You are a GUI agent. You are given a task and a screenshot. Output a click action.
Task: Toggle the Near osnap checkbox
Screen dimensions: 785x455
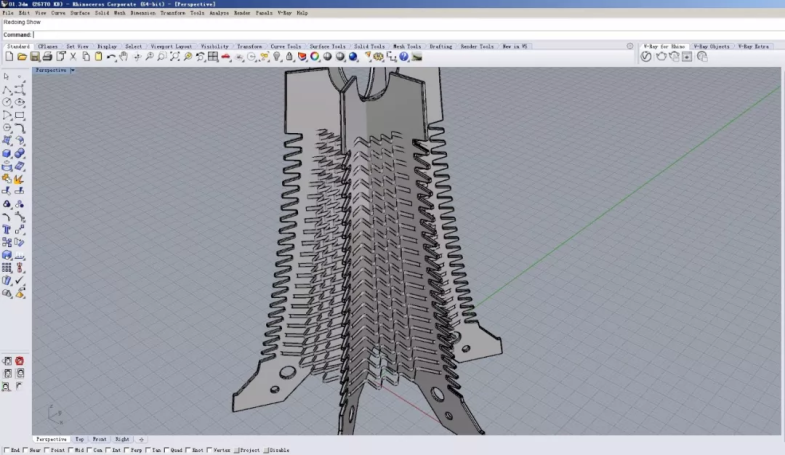pyautogui.click(x=24, y=450)
